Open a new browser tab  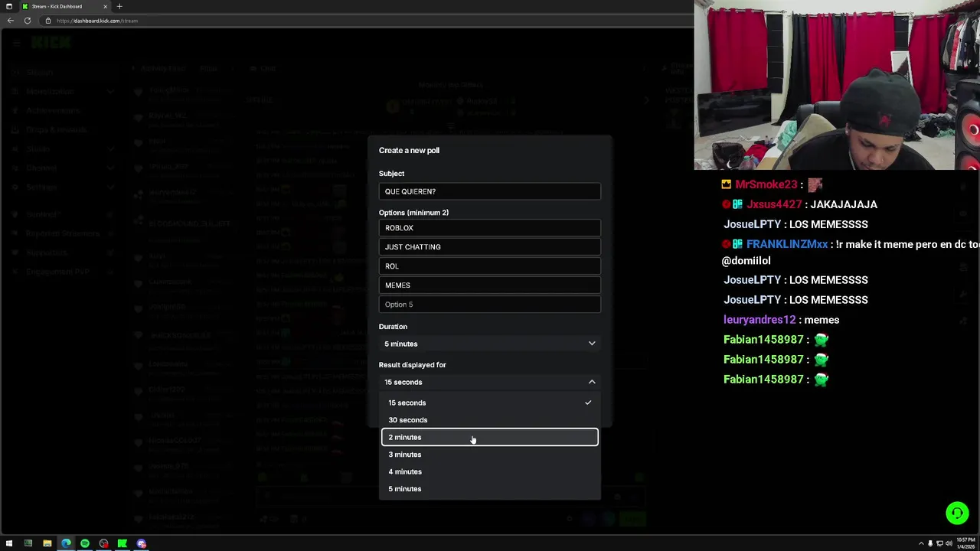(x=119, y=6)
